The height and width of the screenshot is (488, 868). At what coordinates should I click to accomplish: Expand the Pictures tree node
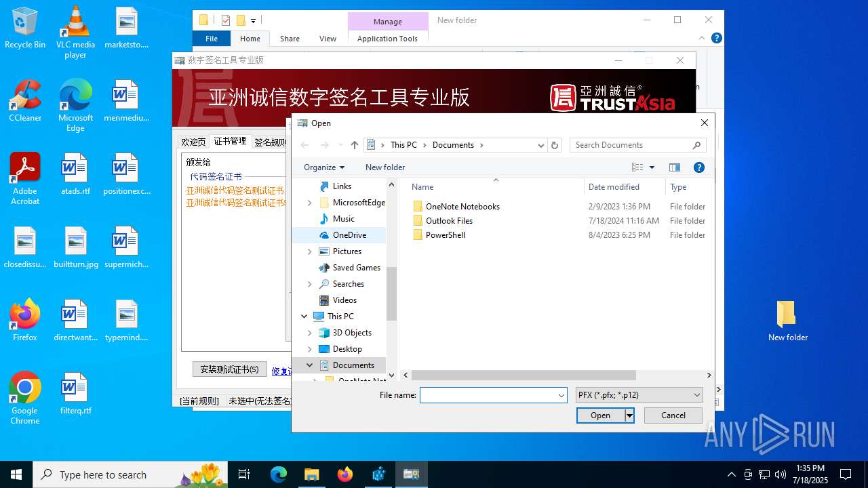coord(310,251)
